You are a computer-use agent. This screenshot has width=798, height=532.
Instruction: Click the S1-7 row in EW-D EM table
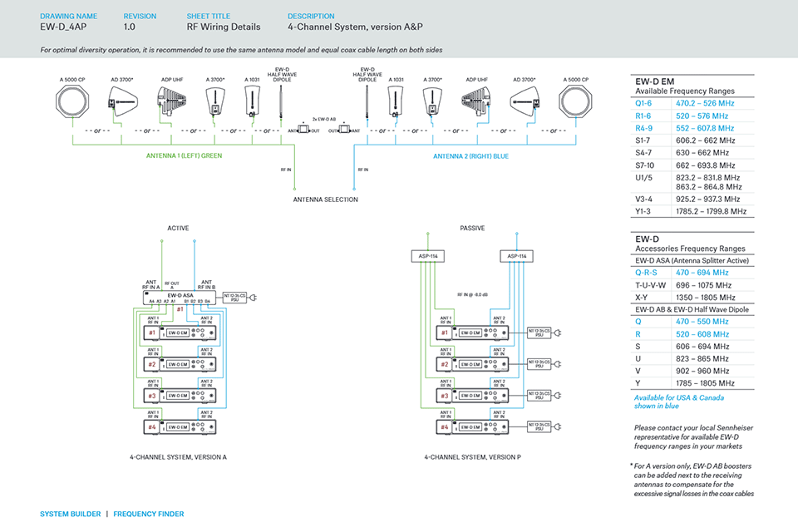[692, 140]
